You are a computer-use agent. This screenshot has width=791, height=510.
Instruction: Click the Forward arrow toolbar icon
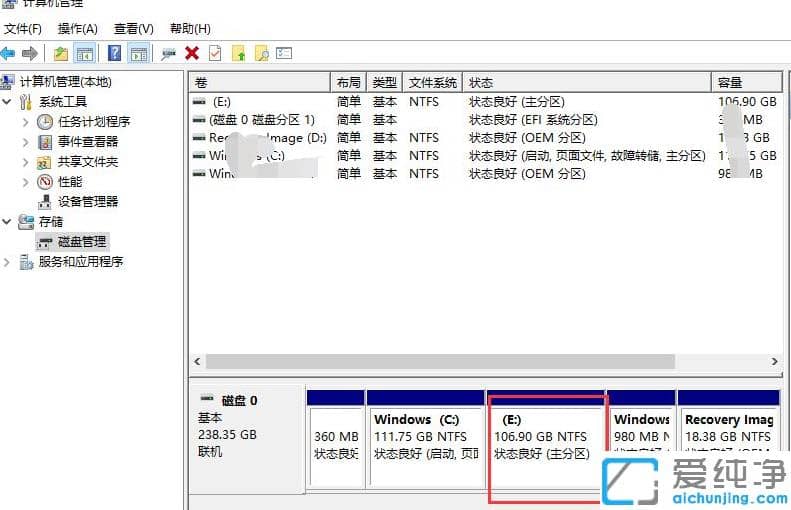31,53
